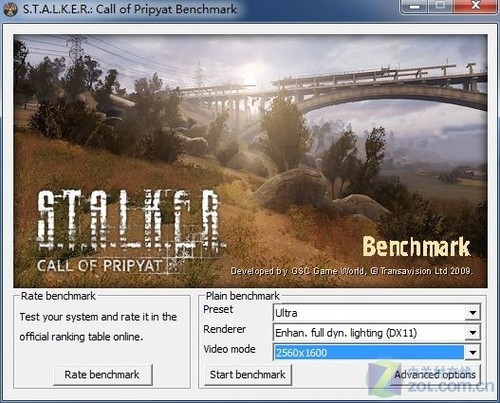Image resolution: width=500 pixels, height=403 pixels.
Task: Expand the Video mode dropdown arrow
Action: coord(472,353)
